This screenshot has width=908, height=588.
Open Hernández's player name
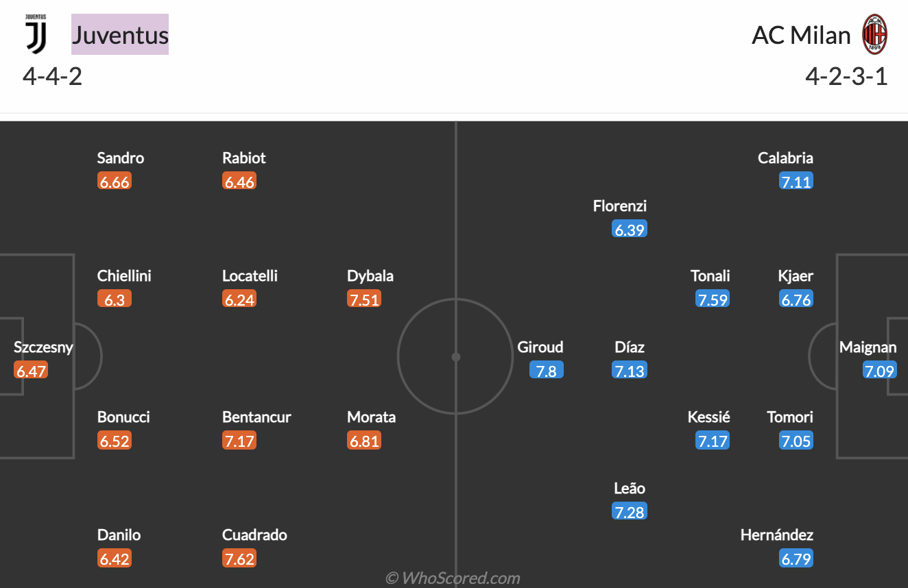(777, 535)
